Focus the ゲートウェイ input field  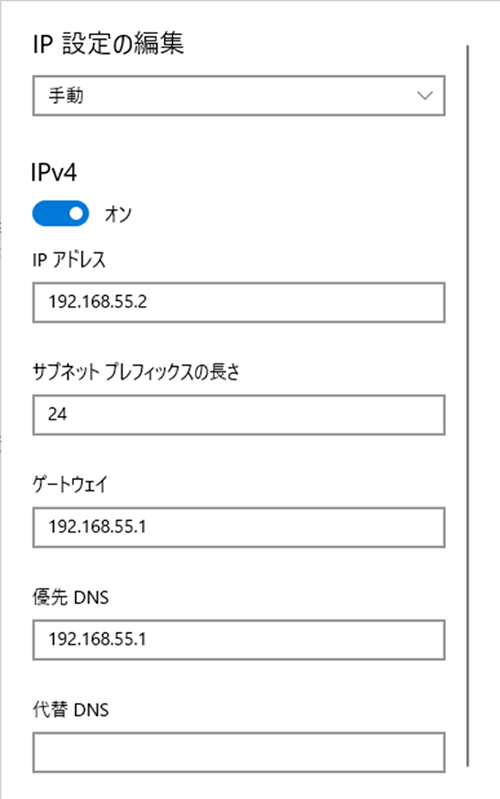pyautogui.click(x=239, y=527)
